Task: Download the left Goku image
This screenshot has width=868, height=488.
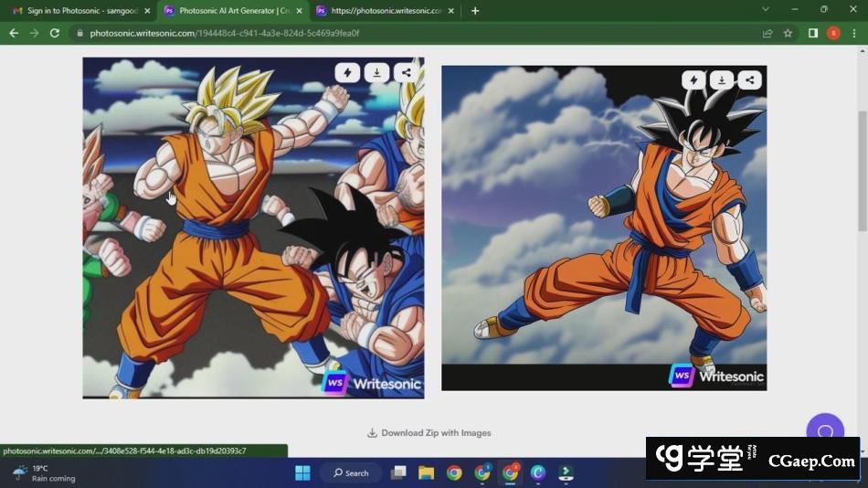Action: click(376, 73)
